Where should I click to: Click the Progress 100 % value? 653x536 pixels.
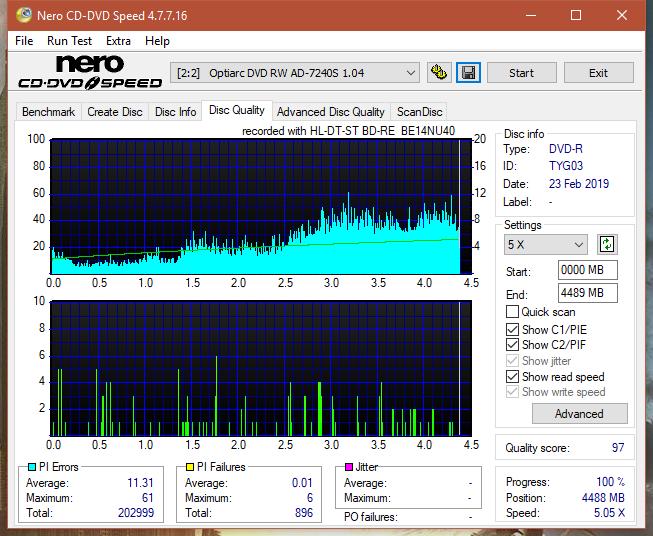(x=611, y=482)
